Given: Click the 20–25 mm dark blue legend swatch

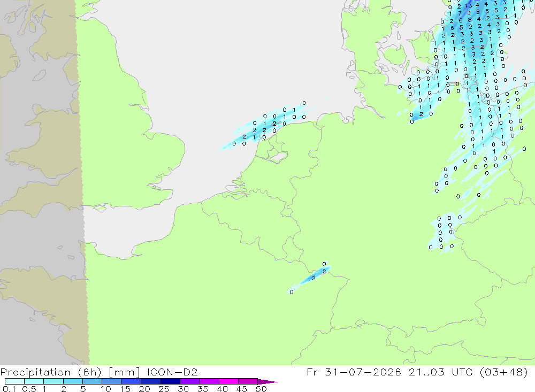Looking at the screenshot, I should [151, 381].
